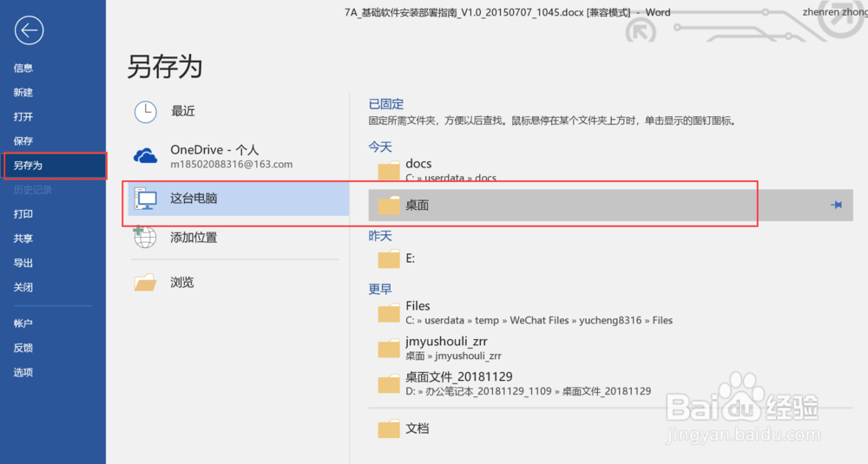Select 打印 in the left menu
Image resolution: width=868 pixels, height=464 pixels.
(23, 214)
